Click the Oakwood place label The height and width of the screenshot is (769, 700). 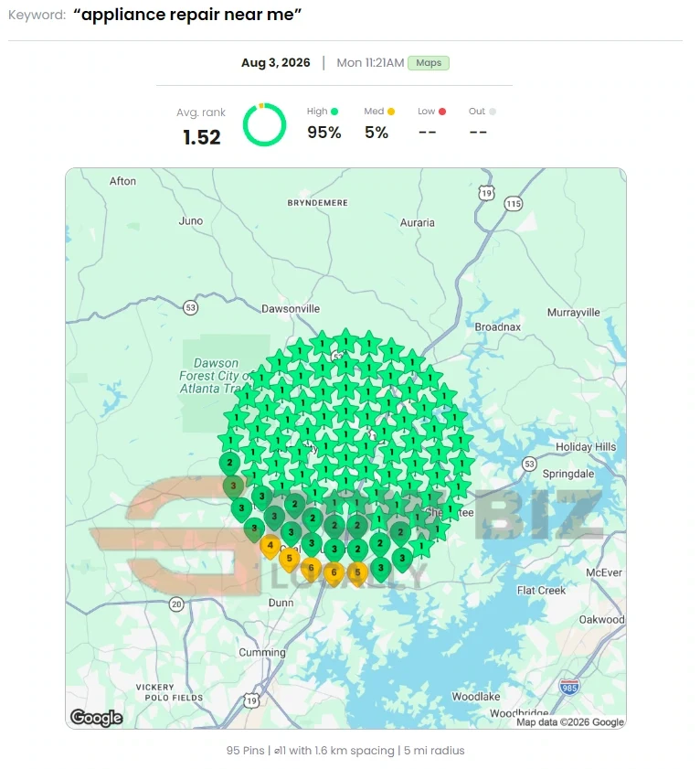tap(602, 619)
